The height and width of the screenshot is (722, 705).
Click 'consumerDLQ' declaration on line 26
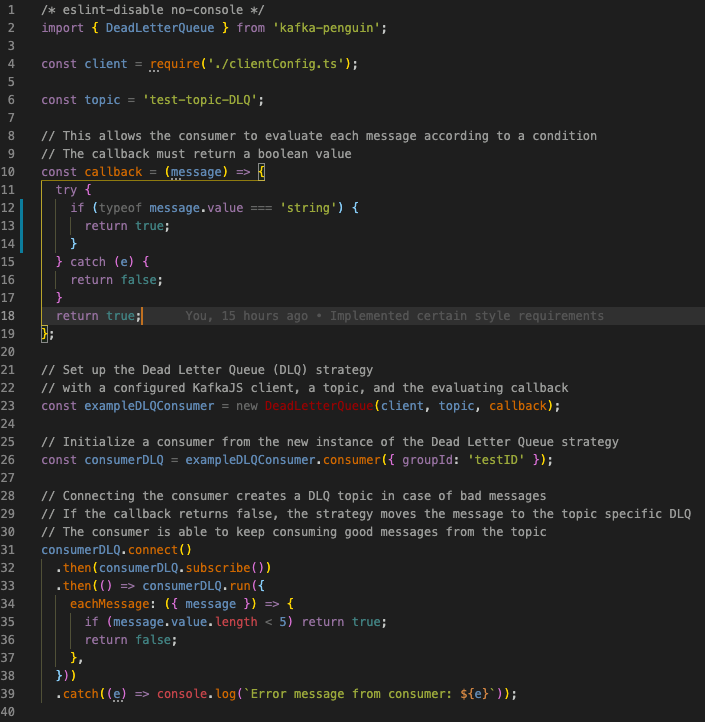point(124,460)
